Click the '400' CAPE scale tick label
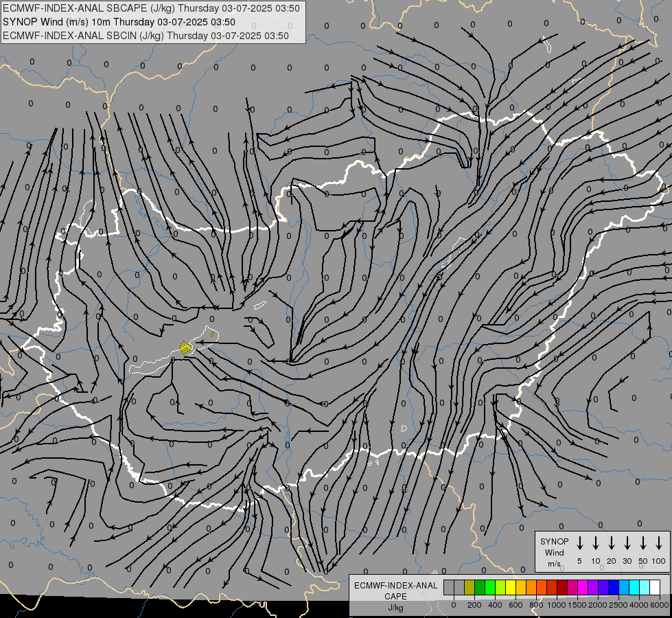The height and width of the screenshot is (618, 672). pyautogui.click(x=495, y=605)
